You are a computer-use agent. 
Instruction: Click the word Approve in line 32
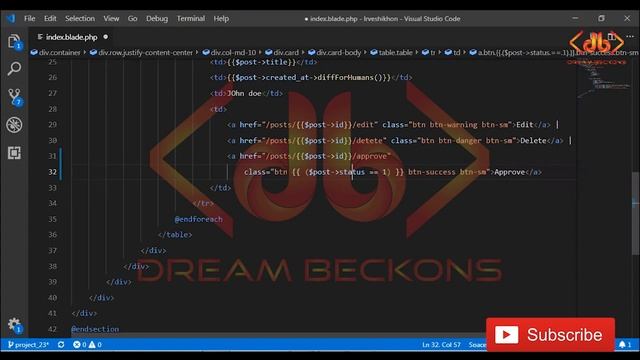[509, 172]
